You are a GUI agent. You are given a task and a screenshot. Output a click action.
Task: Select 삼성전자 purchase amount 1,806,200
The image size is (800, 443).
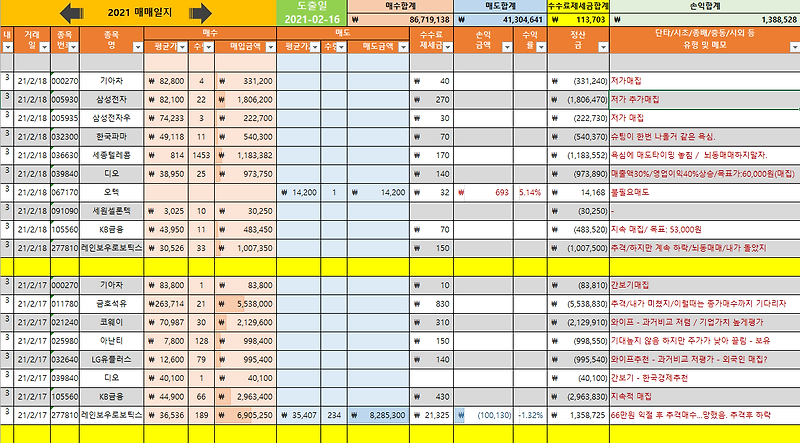[x=245, y=100]
